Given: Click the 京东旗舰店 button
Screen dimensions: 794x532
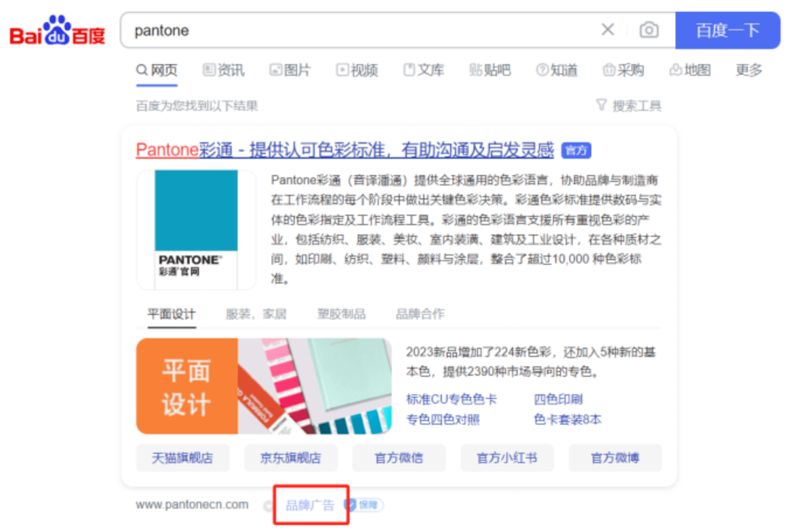Looking at the screenshot, I should pos(291,458).
